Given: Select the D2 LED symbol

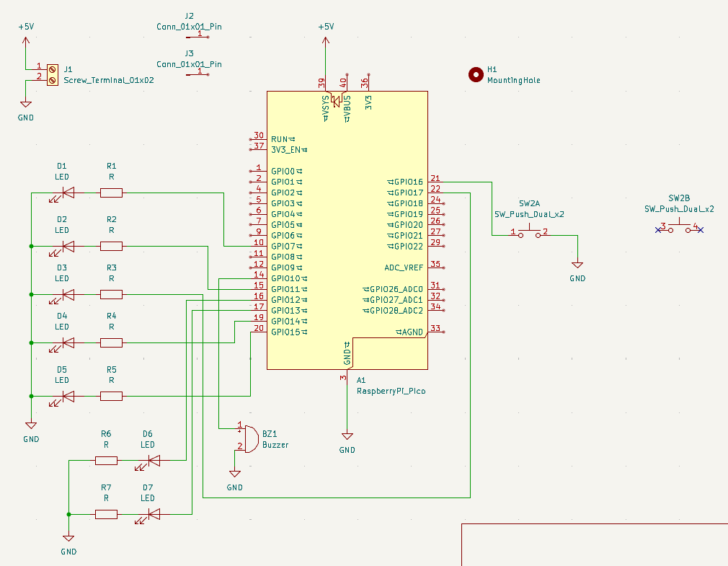Looking at the screenshot, I should pyautogui.click(x=68, y=247).
